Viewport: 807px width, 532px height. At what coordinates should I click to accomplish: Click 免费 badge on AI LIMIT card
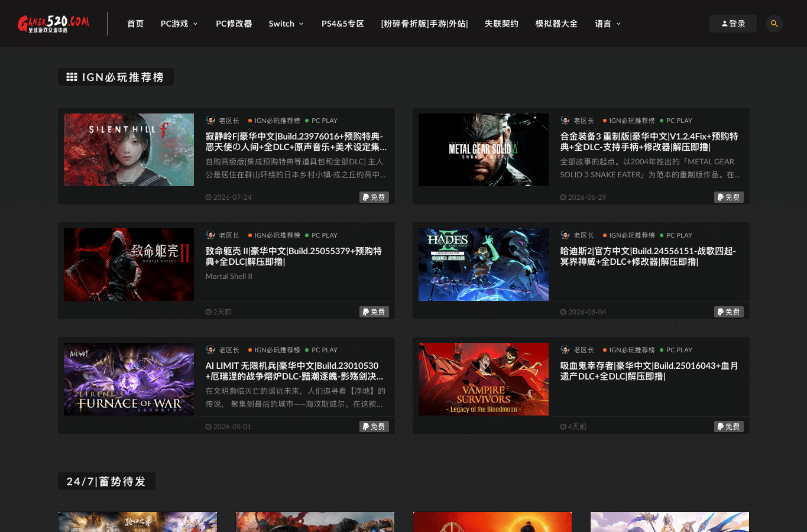point(374,427)
